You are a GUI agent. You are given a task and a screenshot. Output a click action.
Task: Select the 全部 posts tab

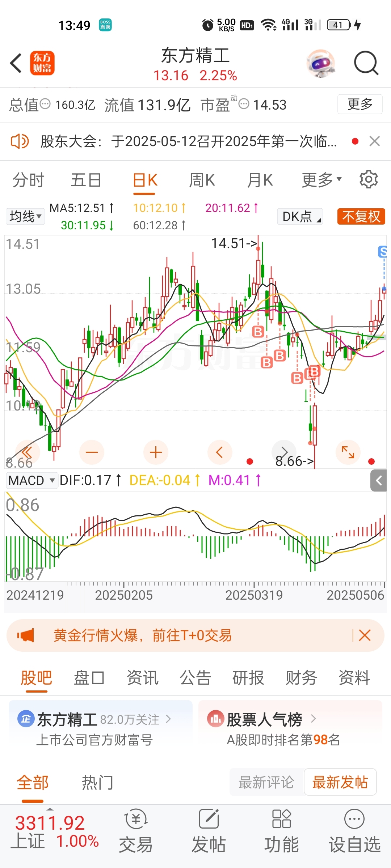point(33,783)
